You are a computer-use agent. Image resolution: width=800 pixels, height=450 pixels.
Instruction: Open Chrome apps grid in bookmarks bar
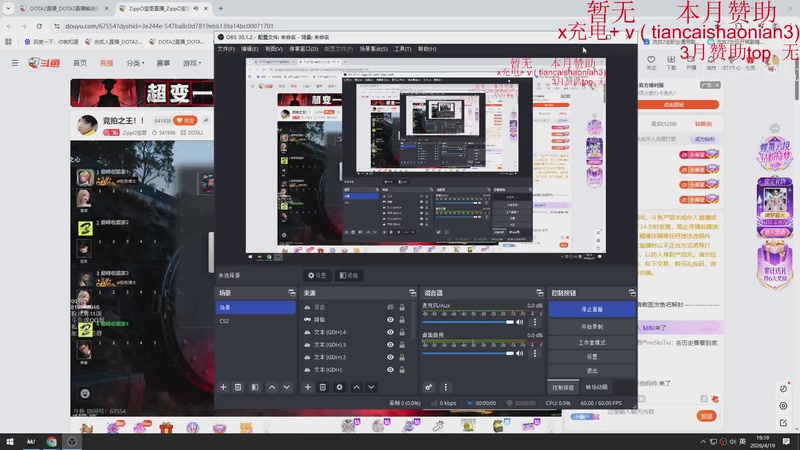(8, 41)
